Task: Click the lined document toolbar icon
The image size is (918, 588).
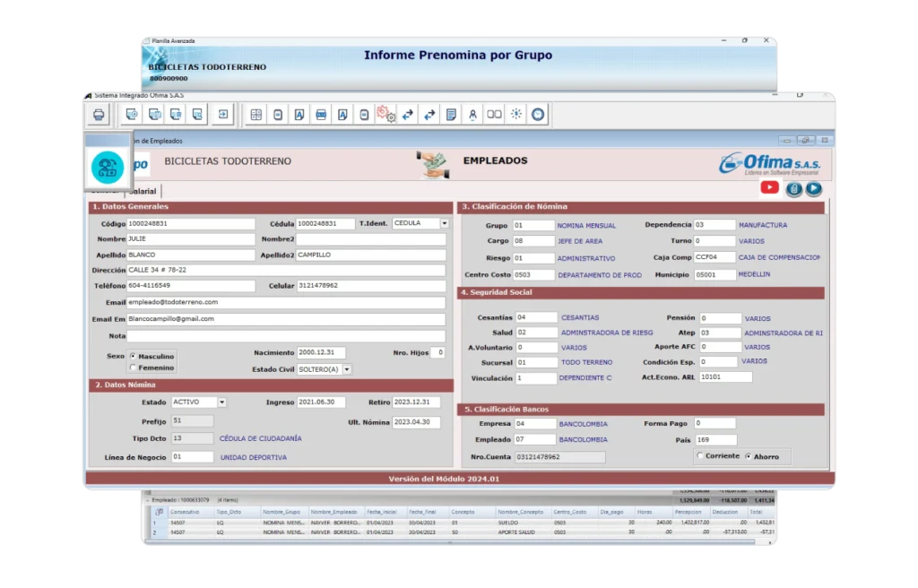Action: (451, 115)
